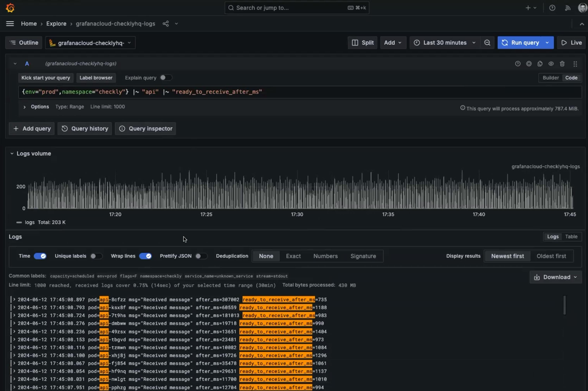Expand the query Options section
The height and width of the screenshot is (391, 588).
point(40,107)
